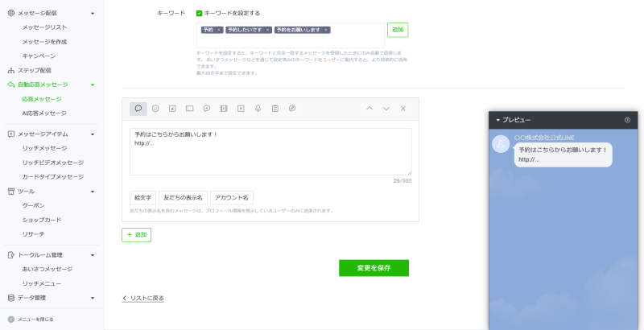Remove the 予約をお願いします keyword tag
Viewport: 644px width, 330px height.
[x=325, y=30]
